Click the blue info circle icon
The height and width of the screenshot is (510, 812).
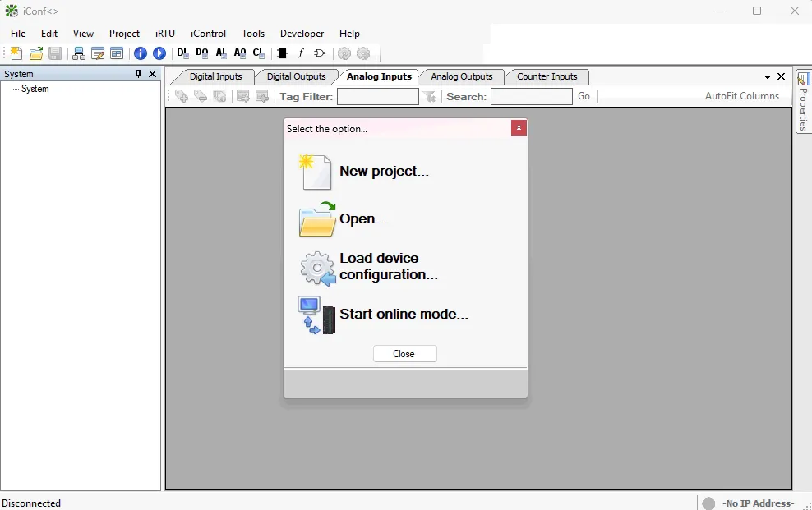(x=141, y=53)
